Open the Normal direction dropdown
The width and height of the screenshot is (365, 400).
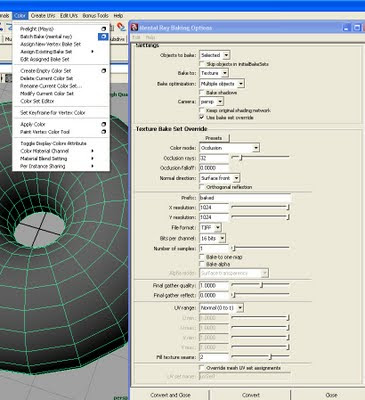click(x=219, y=178)
